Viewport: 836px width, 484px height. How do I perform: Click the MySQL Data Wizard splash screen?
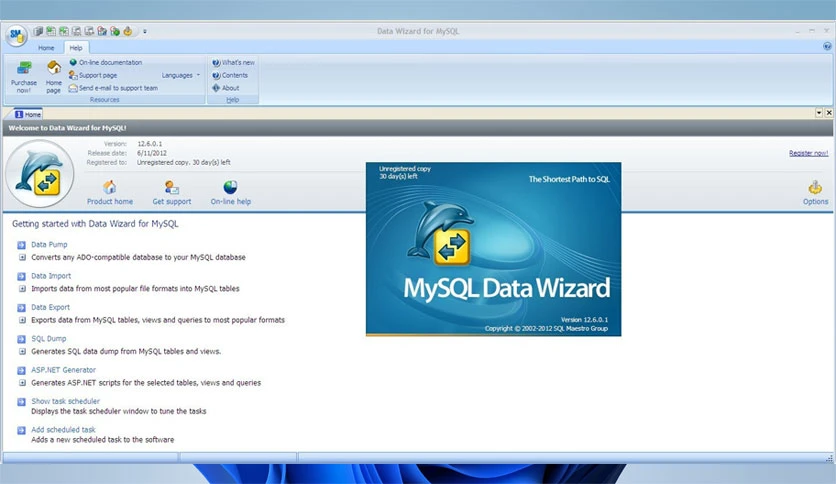tap(493, 249)
